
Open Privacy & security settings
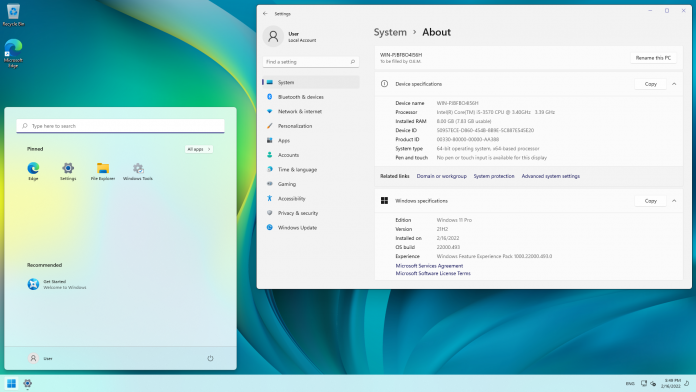(310, 213)
